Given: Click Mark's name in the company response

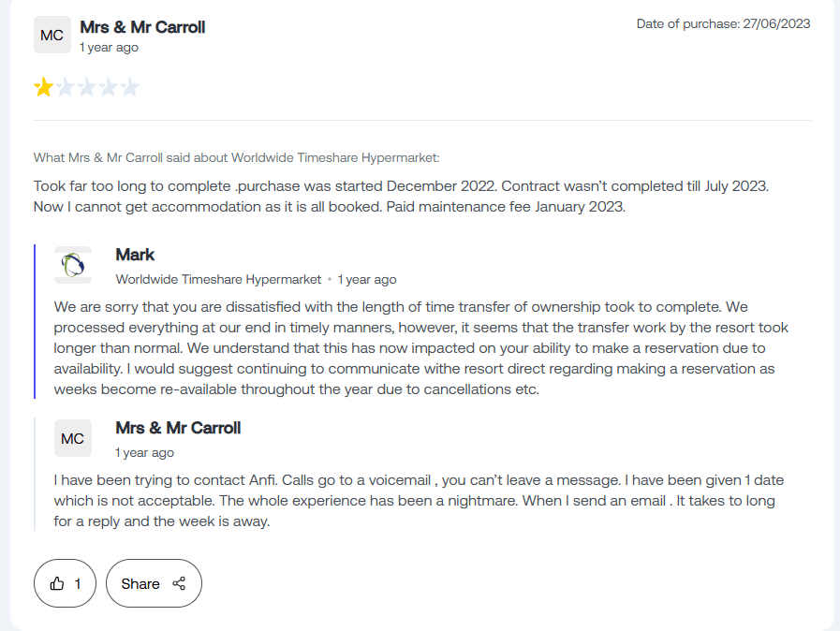Looking at the screenshot, I should 135,255.
